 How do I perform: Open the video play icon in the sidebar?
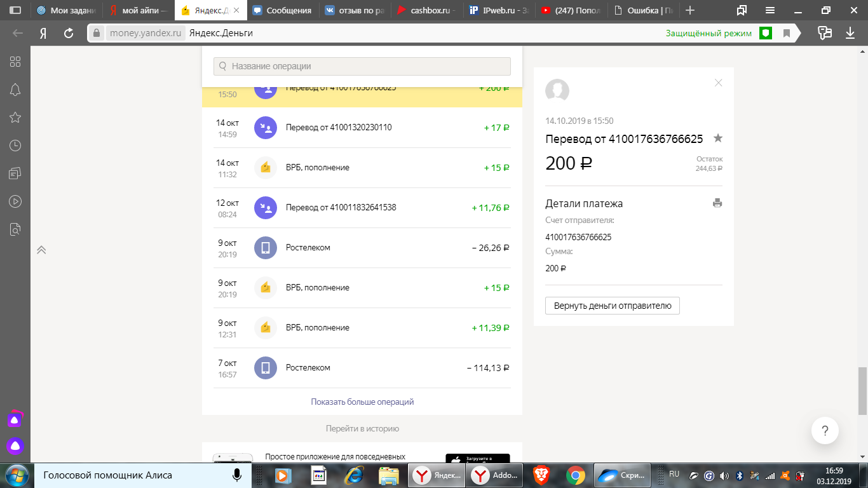pyautogui.click(x=15, y=201)
